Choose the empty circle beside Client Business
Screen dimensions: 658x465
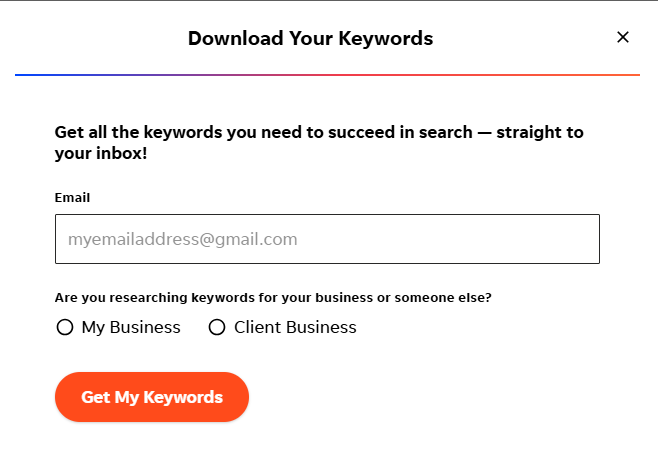point(217,327)
